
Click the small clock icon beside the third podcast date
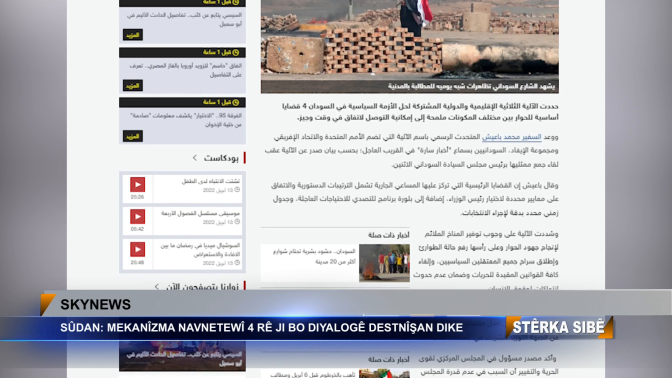pyautogui.click(x=237, y=263)
